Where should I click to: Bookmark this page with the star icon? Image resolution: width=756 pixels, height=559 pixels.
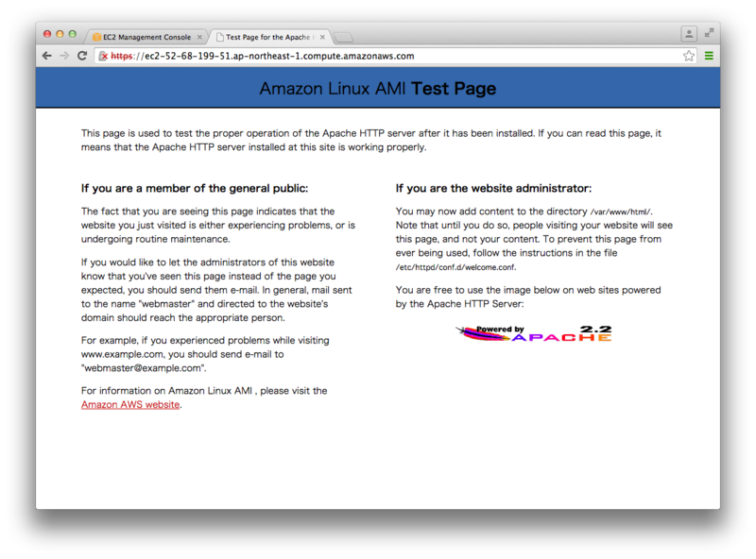pyautogui.click(x=689, y=56)
